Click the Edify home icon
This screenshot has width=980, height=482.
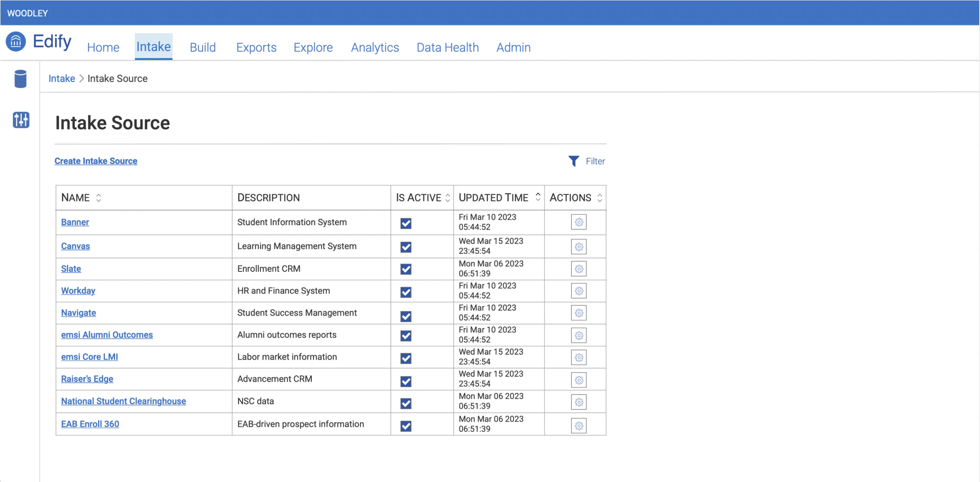[15, 42]
